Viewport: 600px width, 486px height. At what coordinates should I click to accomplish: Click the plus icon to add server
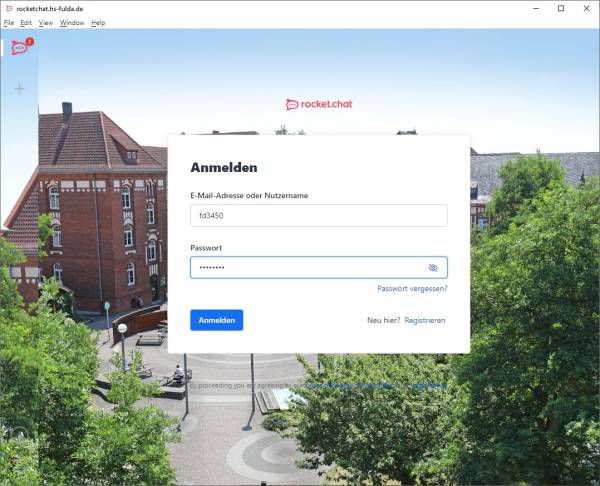pos(19,89)
